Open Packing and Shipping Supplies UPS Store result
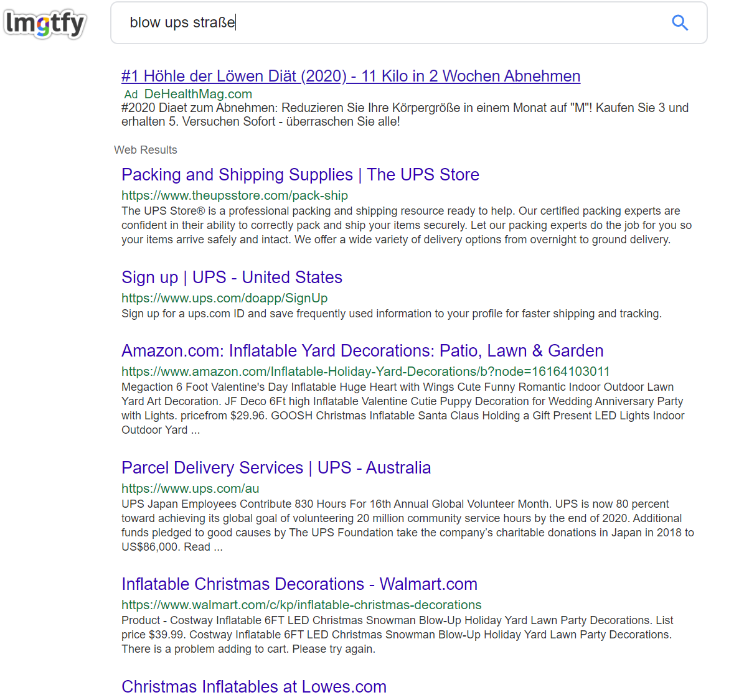This screenshot has height=700, width=739. tap(300, 175)
